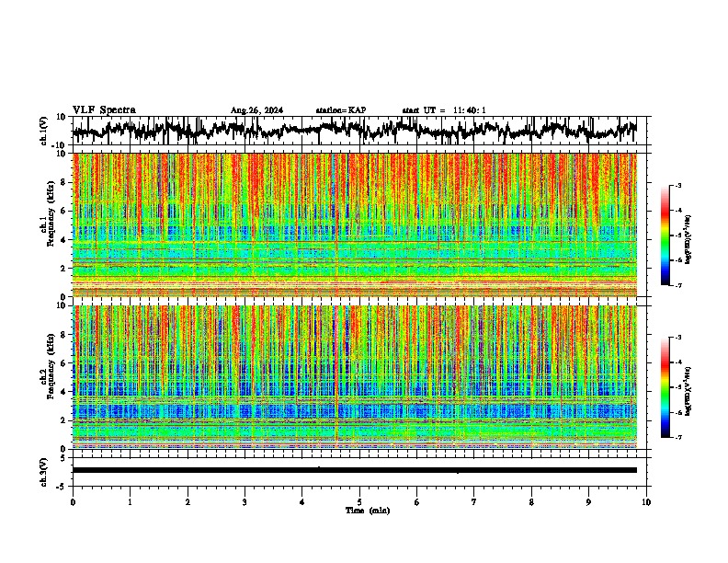
Task: Click time axis tick label "5"
Action: pyautogui.click(x=359, y=502)
